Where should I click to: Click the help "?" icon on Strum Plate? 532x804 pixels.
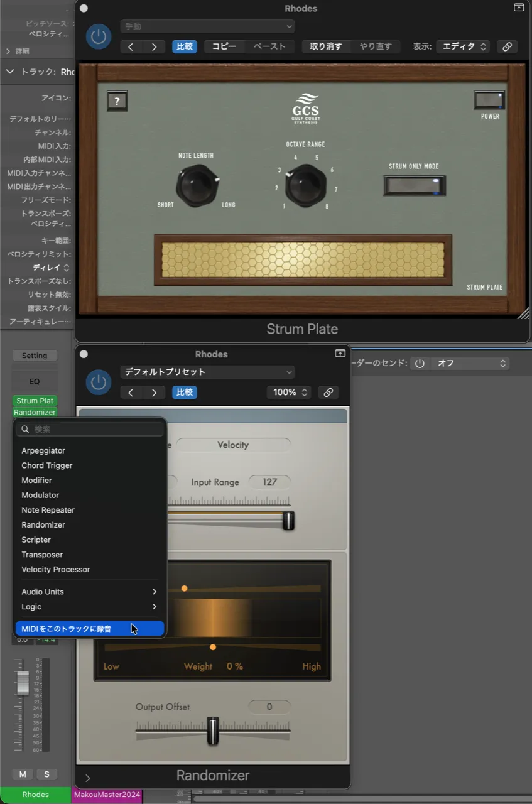(117, 100)
